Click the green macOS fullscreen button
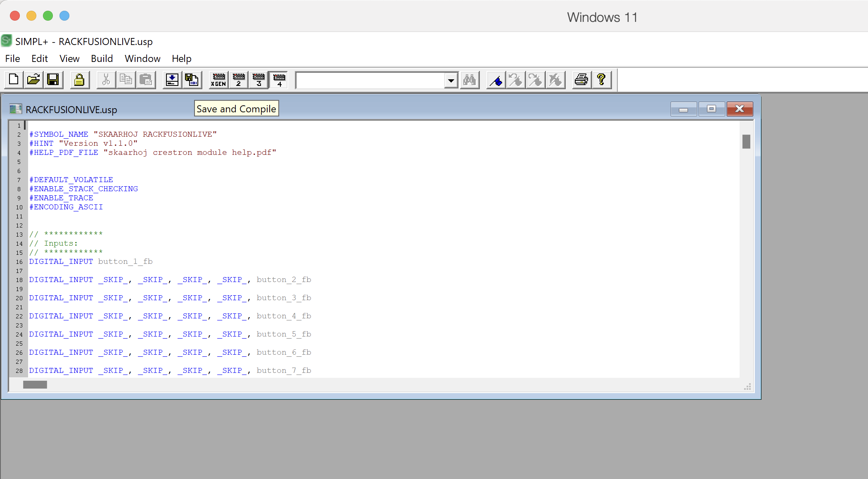 coord(48,16)
